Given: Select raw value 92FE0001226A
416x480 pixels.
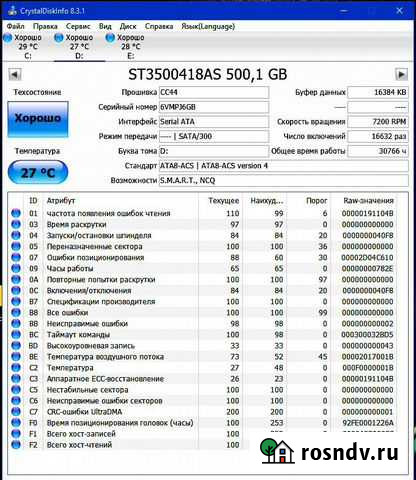Looking at the screenshot, I should 368,423.
